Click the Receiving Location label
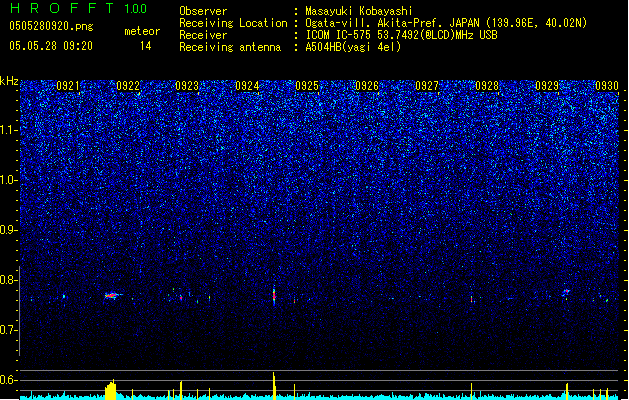This screenshot has height=400, width=629. [233, 23]
